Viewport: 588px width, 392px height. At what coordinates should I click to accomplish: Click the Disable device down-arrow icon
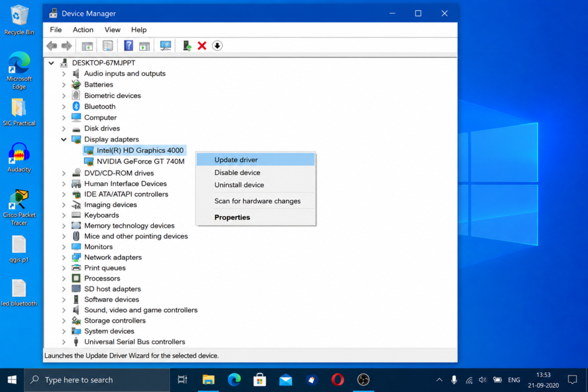217,46
